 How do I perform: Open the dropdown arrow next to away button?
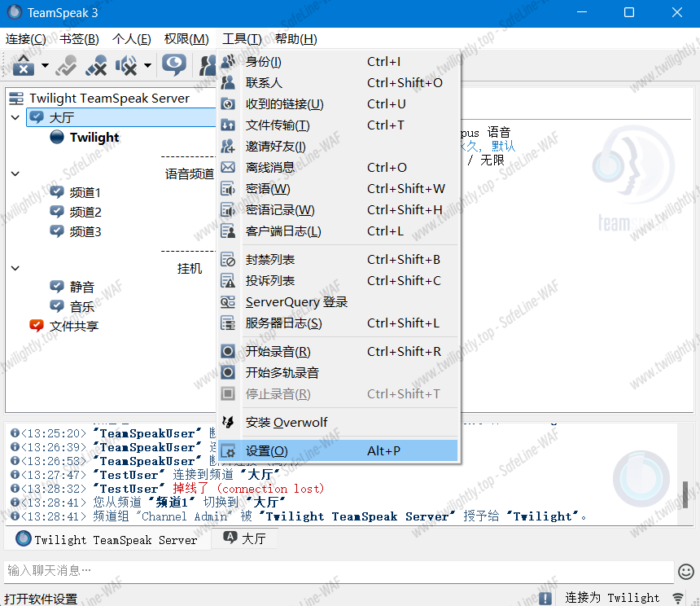coord(45,66)
